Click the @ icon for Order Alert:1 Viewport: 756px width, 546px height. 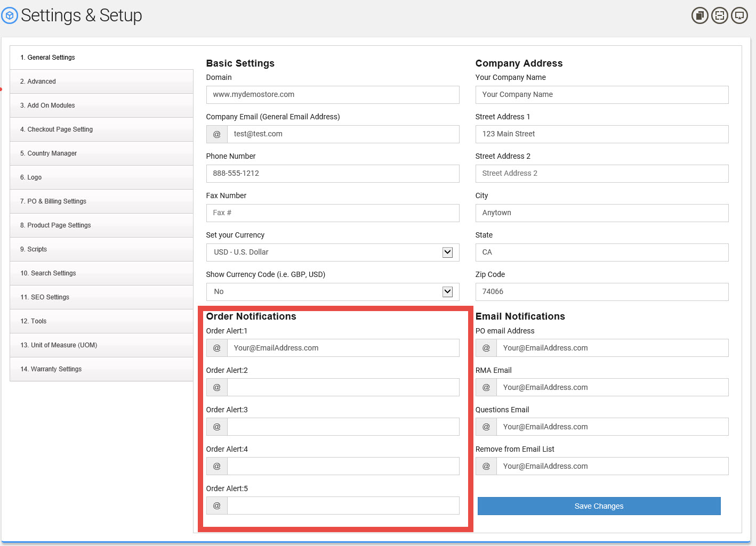tap(217, 348)
